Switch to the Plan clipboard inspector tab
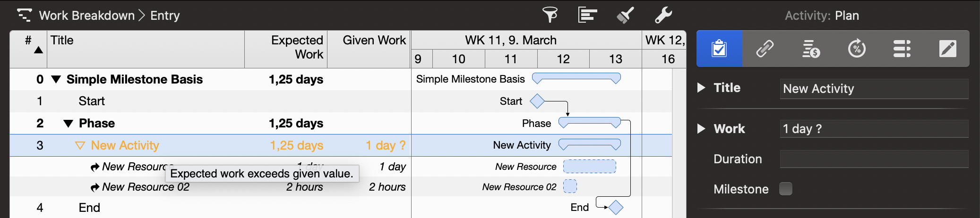The width and height of the screenshot is (980, 218). [719, 49]
